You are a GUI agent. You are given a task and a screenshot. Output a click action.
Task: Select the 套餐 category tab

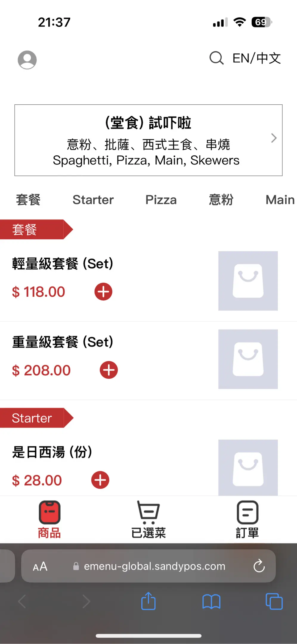(28, 200)
